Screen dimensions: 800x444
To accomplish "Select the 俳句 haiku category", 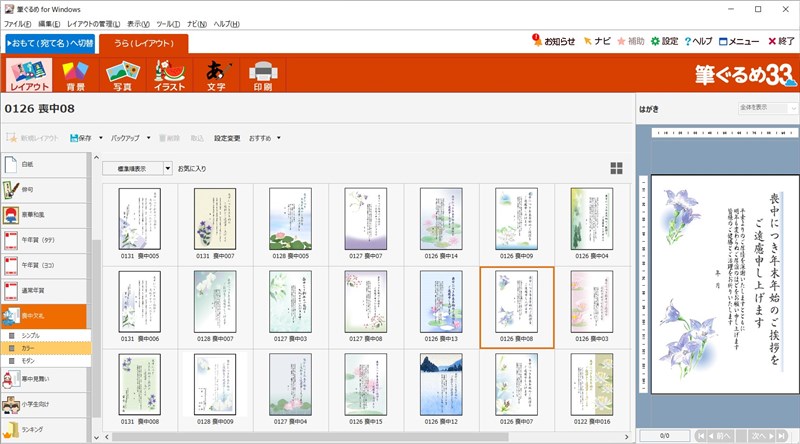I will tap(44, 190).
